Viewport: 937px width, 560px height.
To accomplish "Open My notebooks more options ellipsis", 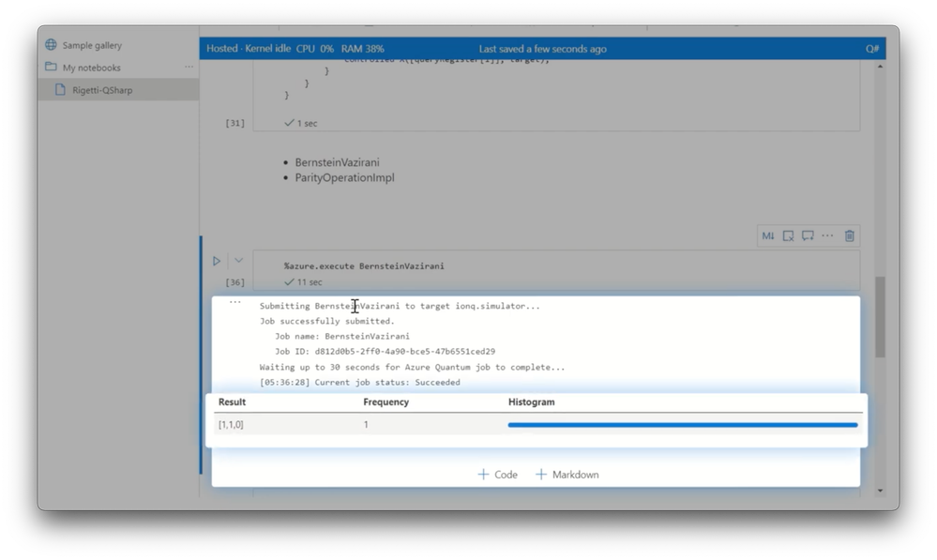I will (x=189, y=67).
